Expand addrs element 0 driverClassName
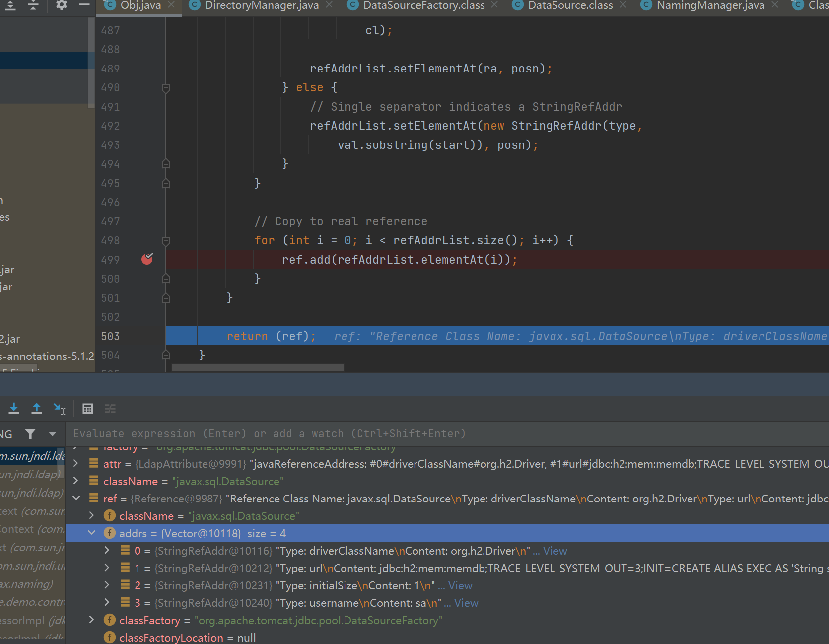Image resolution: width=829 pixels, height=644 pixels. [x=107, y=551]
